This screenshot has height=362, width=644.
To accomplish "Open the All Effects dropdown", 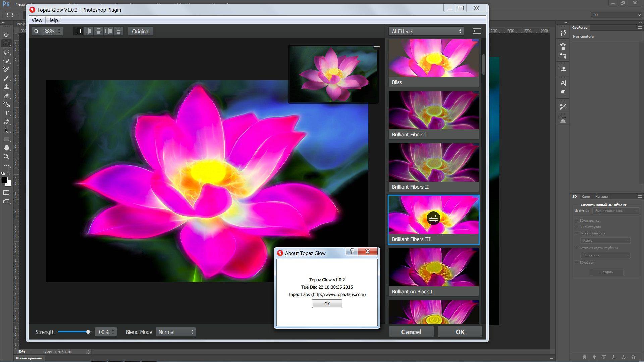I will click(426, 31).
